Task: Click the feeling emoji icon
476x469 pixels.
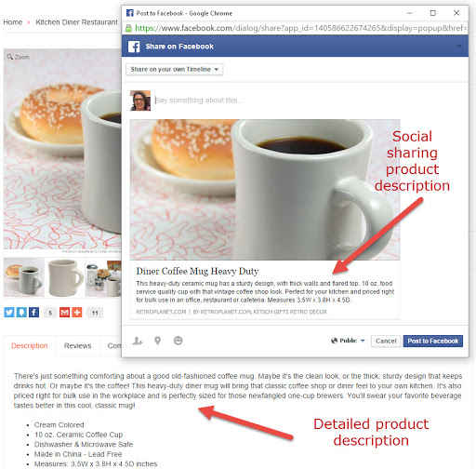Action: (x=178, y=341)
